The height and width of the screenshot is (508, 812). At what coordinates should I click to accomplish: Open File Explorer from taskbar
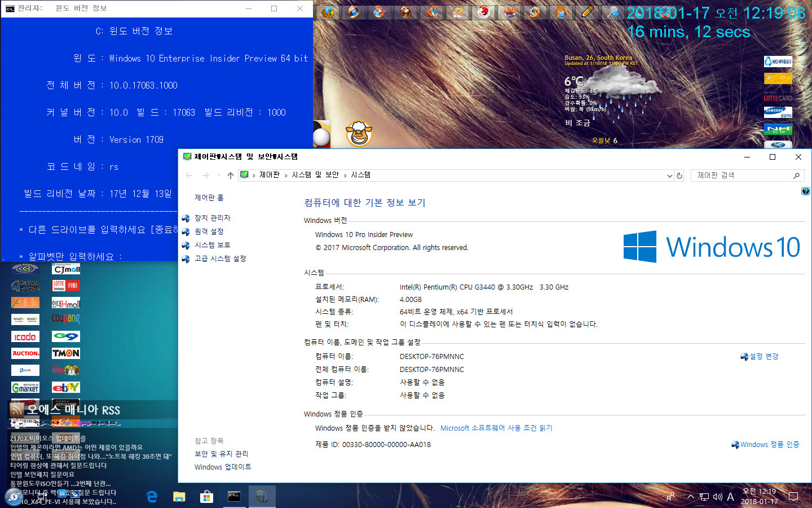(x=179, y=497)
